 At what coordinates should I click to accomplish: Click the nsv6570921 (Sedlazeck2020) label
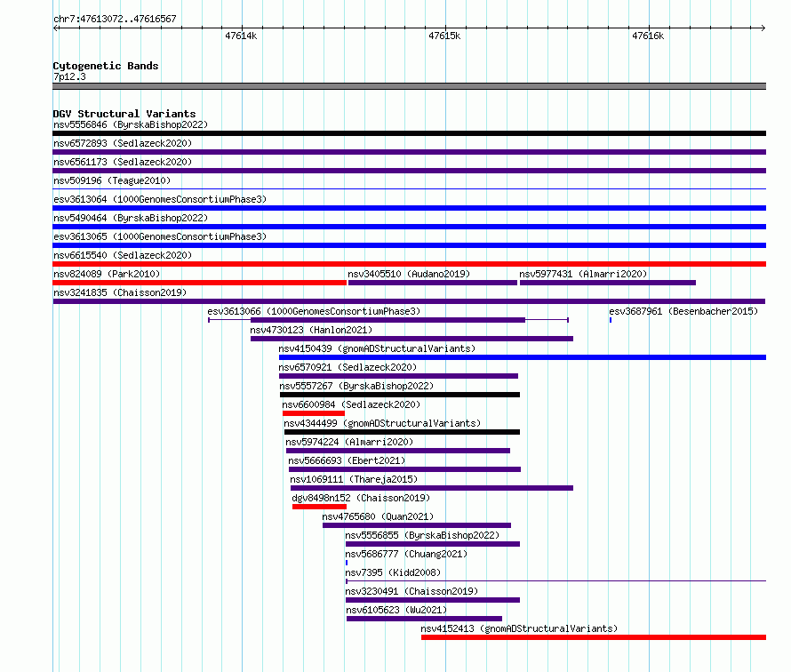coord(348,367)
